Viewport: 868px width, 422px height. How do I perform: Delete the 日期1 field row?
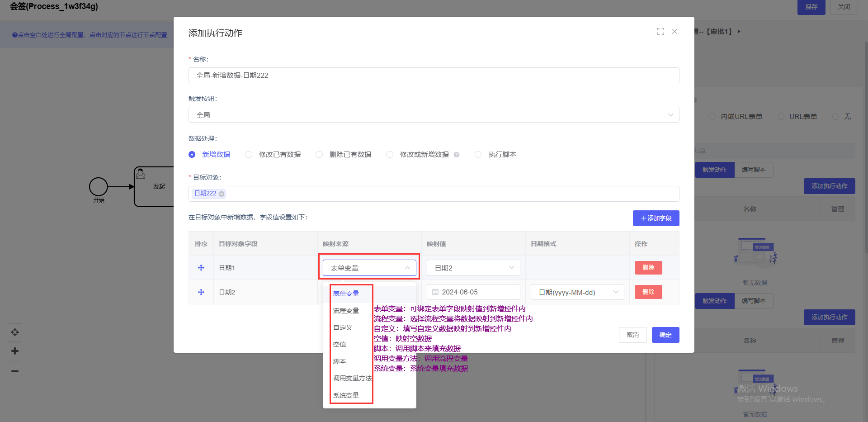648,268
